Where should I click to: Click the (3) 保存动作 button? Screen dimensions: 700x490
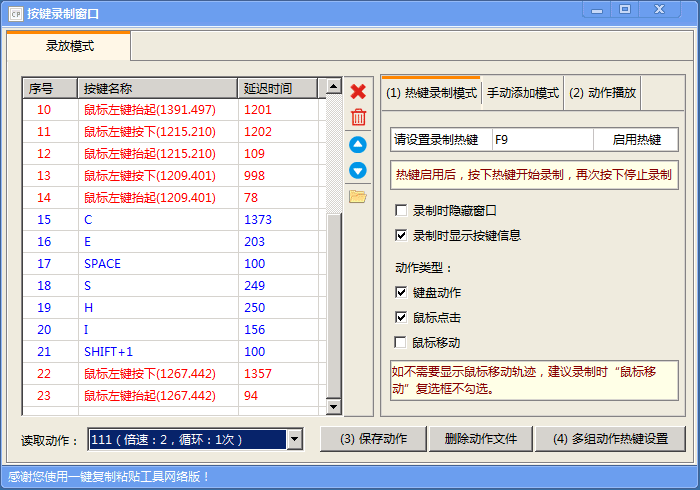pos(373,439)
